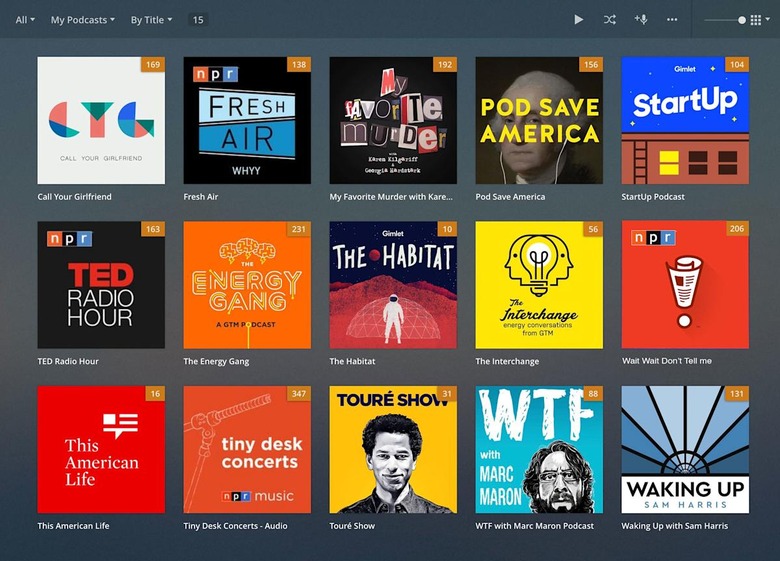Shuffle the podcast library

click(610, 20)
